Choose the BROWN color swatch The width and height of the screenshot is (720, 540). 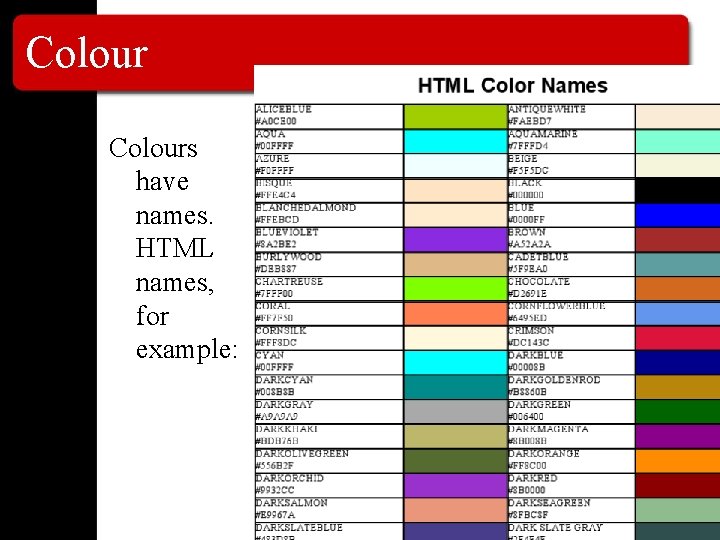[678, 240]
